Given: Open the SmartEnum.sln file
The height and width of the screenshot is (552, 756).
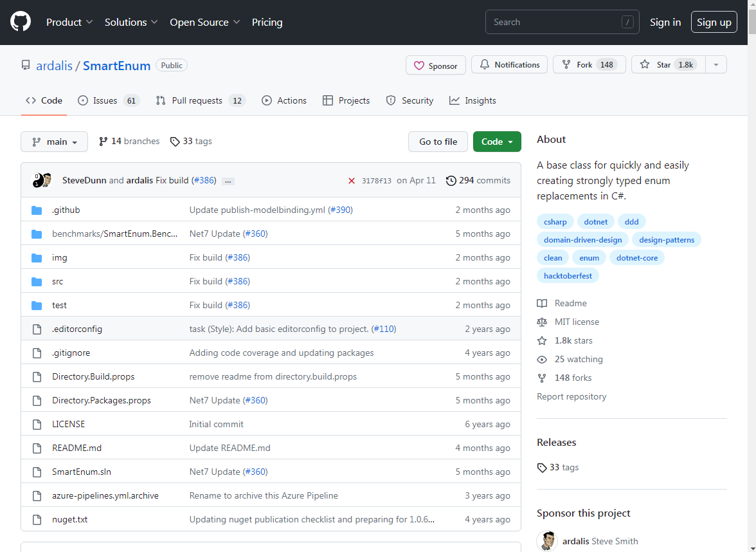Looking at the screenshot, I should coord(82,472).
